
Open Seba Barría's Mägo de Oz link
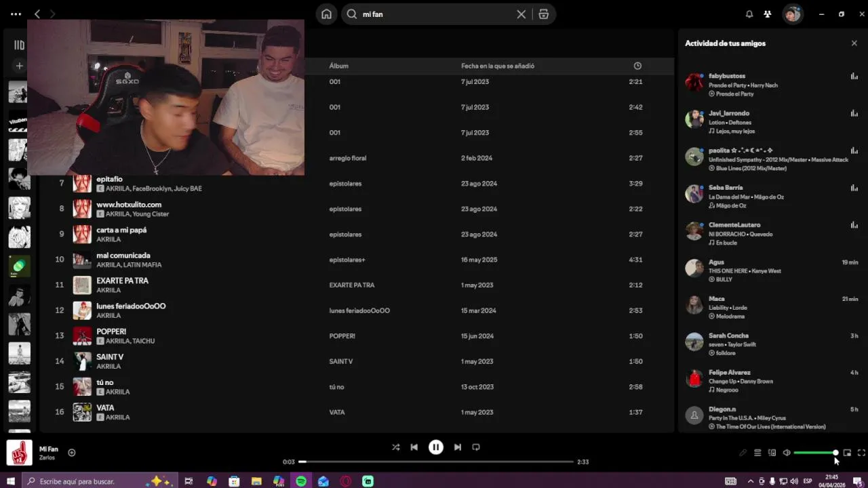pyautogui.click(x=731, y=206)
